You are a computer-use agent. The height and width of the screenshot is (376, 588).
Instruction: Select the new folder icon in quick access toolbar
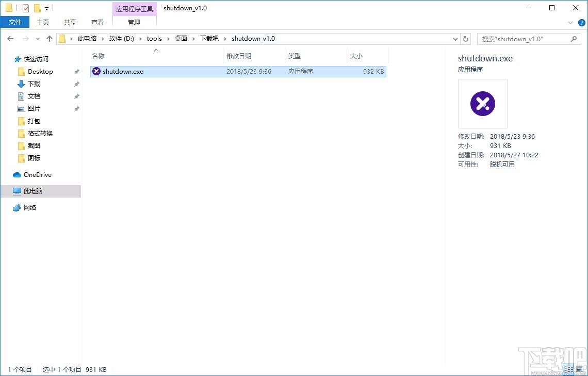click(x=37, y=7)
